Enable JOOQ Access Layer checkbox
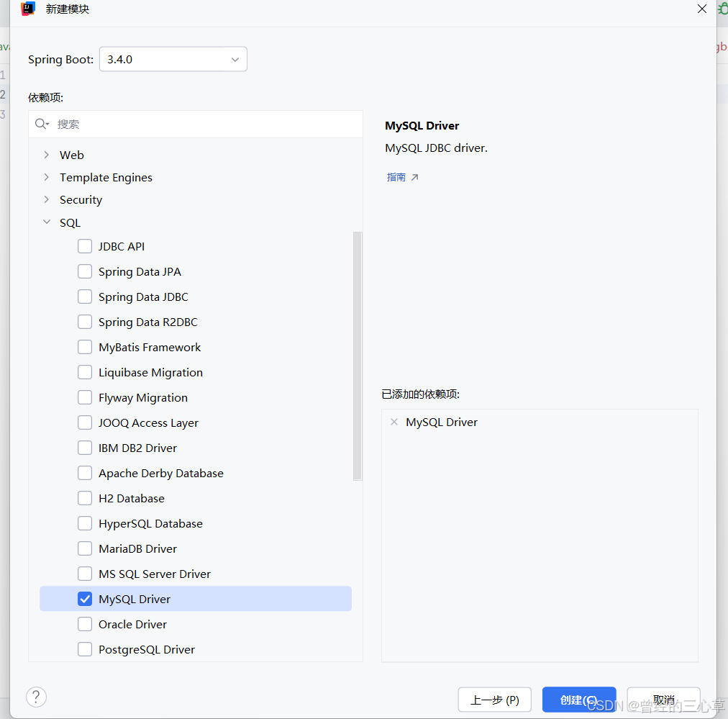Screen dimensions: 728x719 coord(85,422)
